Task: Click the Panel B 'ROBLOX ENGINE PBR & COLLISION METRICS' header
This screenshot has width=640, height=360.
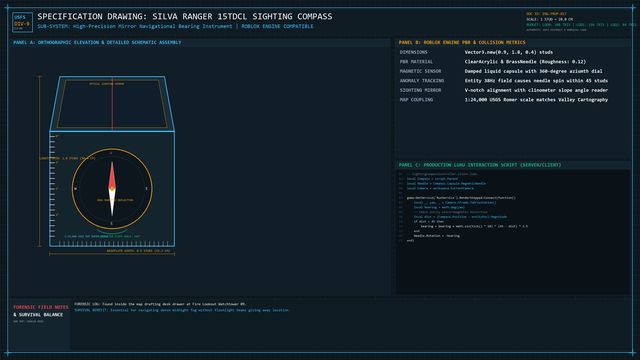Action: 462,42
